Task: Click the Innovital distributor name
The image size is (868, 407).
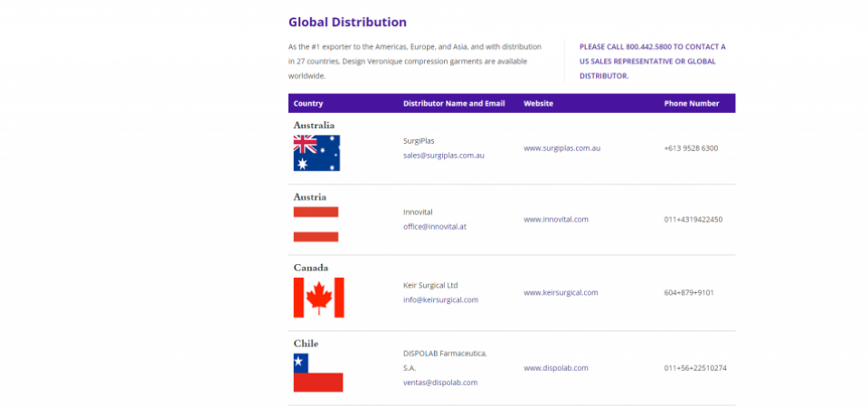Action: (418, 212)
